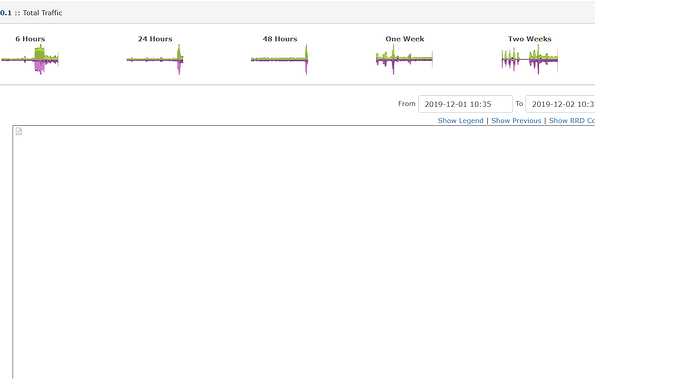Select the "6 Hours" heading label
690x388 pixels.
tap(30, 39)
